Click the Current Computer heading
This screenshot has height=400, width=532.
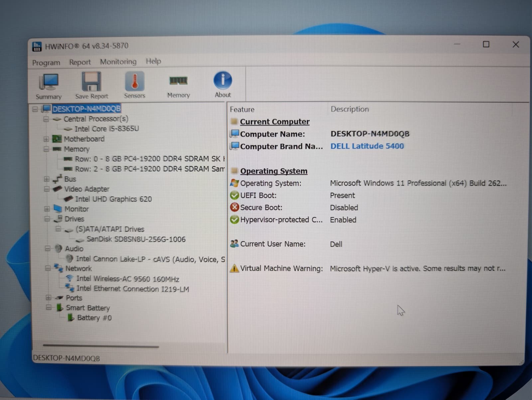[x=275, y=122]
